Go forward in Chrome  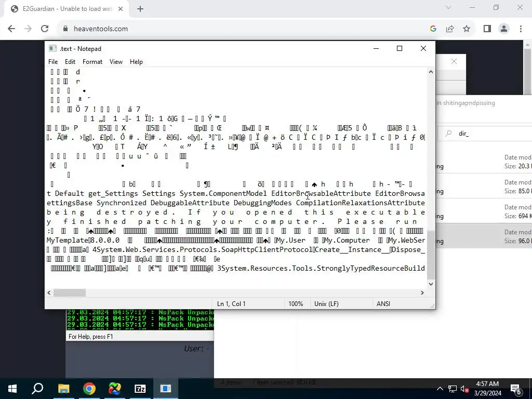[x=28, y=29]
